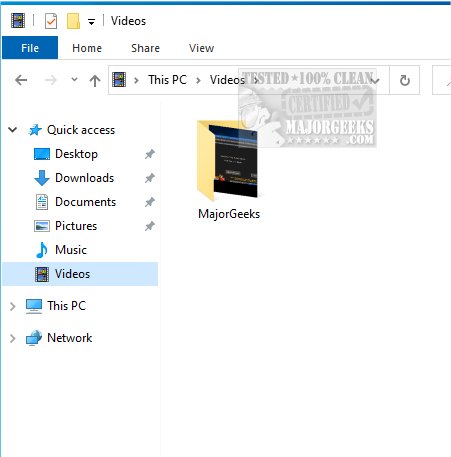Open Music from Quick access
The height and width of the screenshot is (457, 451).
pos(71,250)
